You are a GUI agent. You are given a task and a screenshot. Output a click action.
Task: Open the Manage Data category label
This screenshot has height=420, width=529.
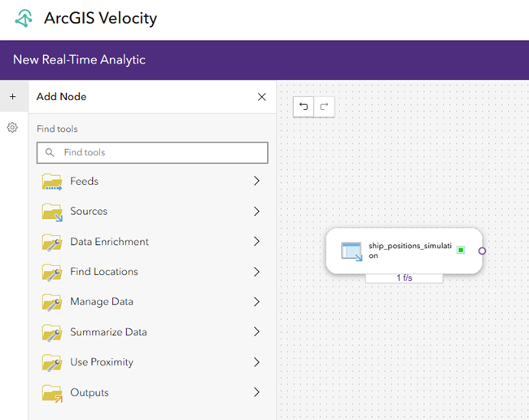coord(102,302)
